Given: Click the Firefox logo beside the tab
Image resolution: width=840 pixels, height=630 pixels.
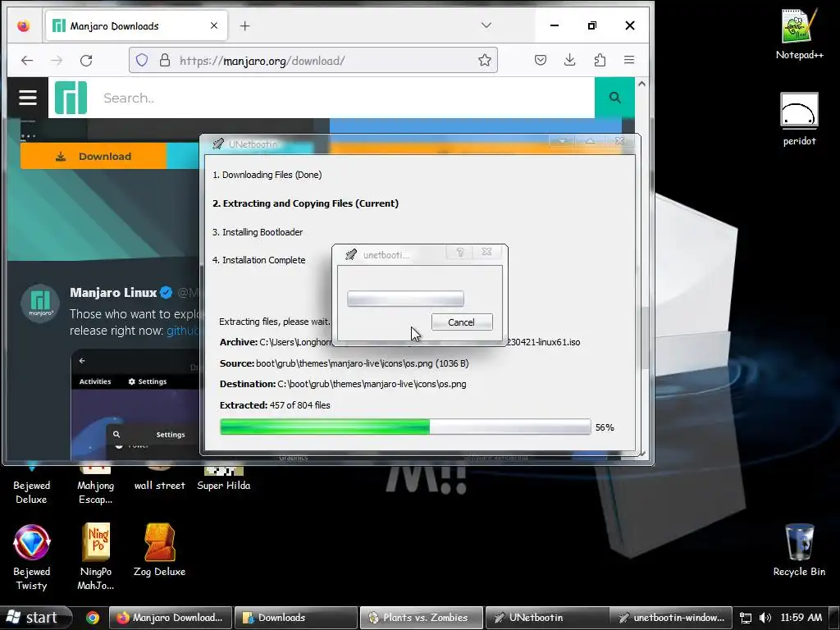Looking at the screenshot, I should click(x=23, y=25).
